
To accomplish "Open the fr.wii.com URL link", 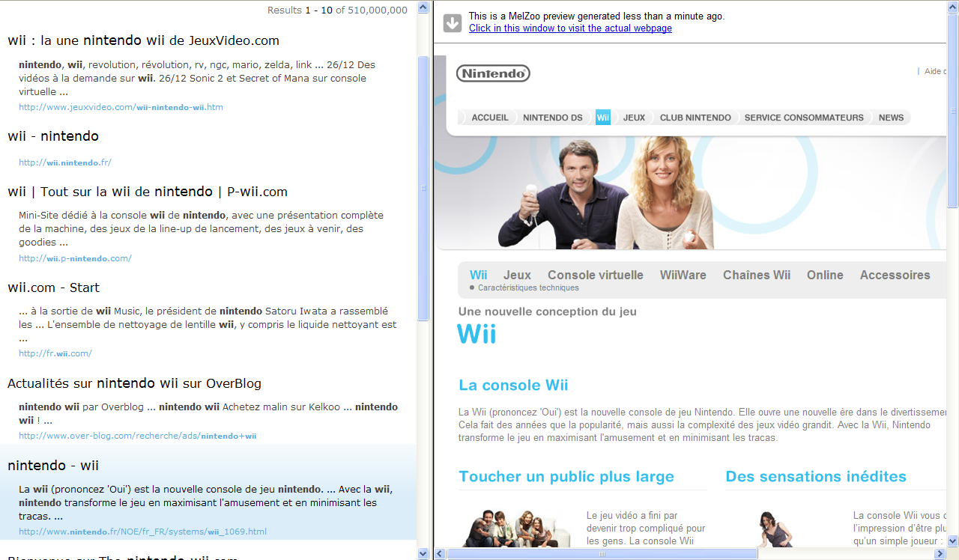I will pyautogui.click(x=55, y=353).
